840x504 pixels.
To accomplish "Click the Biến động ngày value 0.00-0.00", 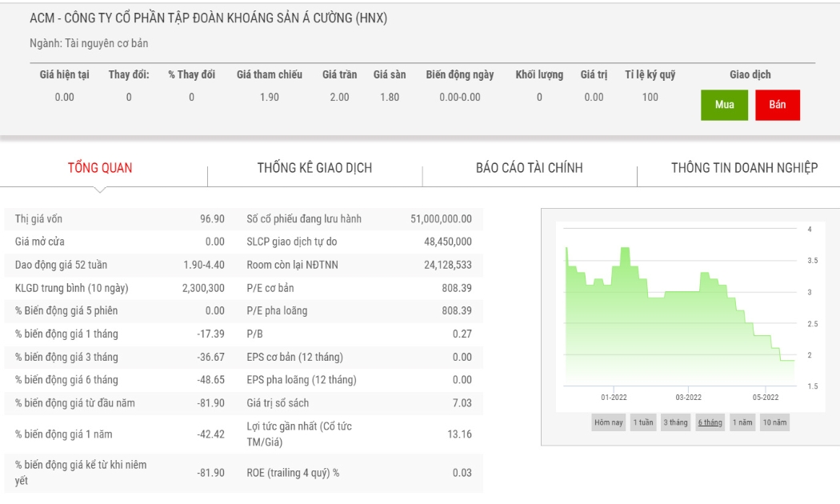I will click(x=460, y=98).
